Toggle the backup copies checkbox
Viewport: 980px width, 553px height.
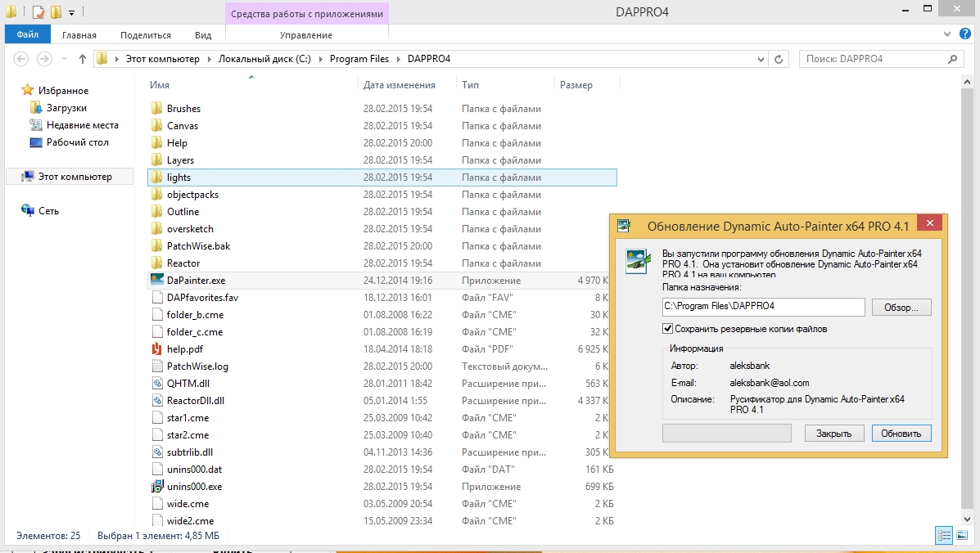667,328
